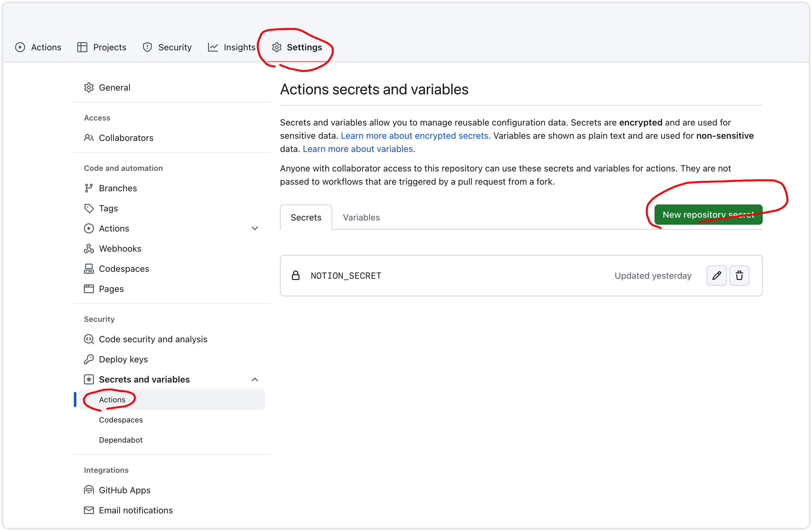Click the Webhooks sidebar icon
Image resolution: width=812 pixels, height=531 pixels.
point(89,249)
